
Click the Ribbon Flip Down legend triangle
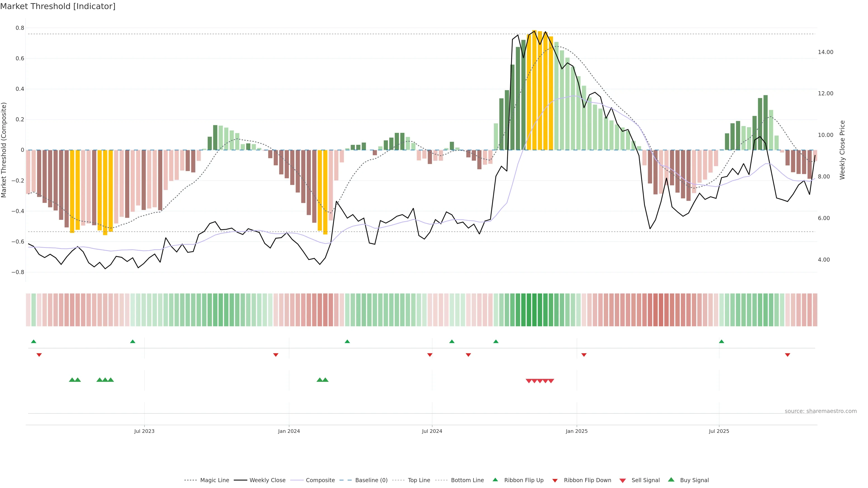pyautogui.click(x=555, y=481)
